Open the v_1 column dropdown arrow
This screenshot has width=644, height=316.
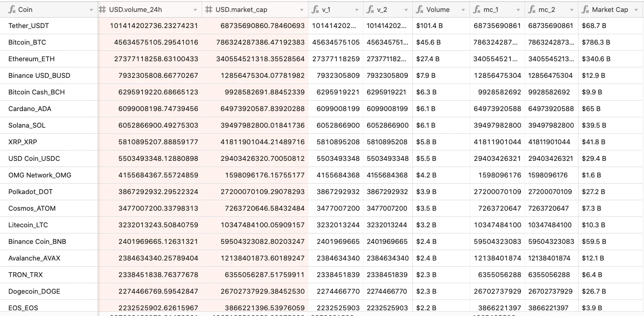coord(356,10)
